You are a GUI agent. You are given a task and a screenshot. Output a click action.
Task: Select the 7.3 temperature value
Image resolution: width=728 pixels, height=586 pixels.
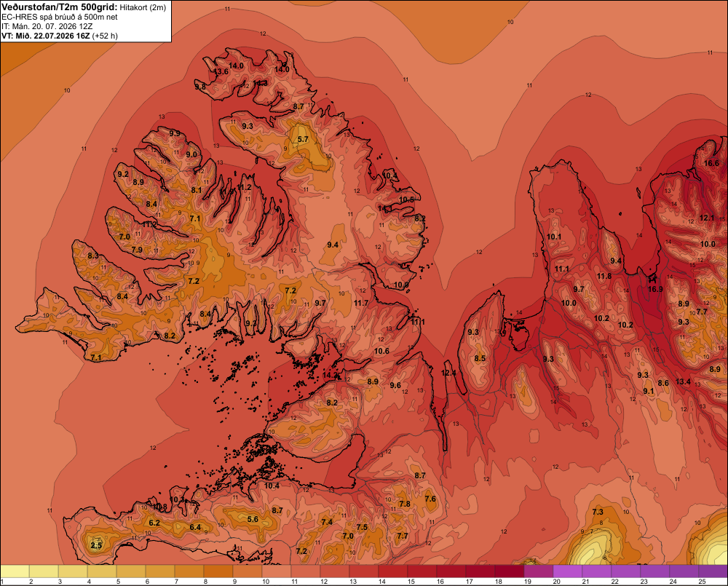(598, 512)
